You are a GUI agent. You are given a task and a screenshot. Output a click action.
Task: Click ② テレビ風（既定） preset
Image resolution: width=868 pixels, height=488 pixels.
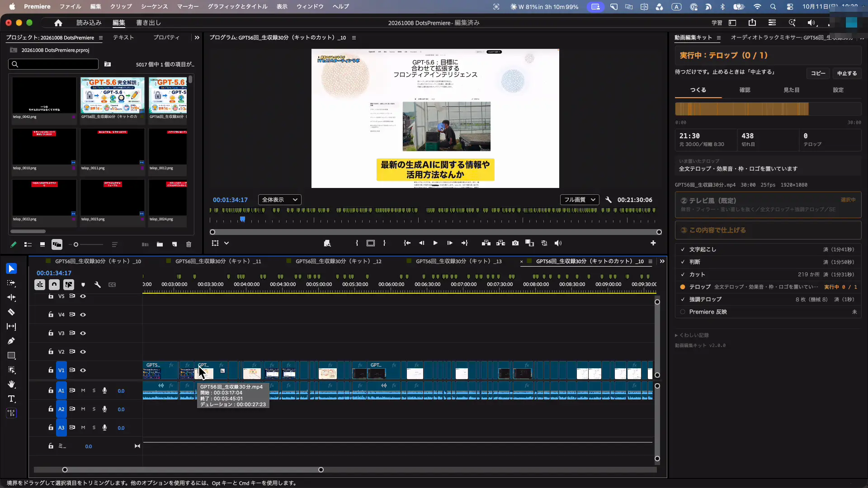tap(768, 205)
